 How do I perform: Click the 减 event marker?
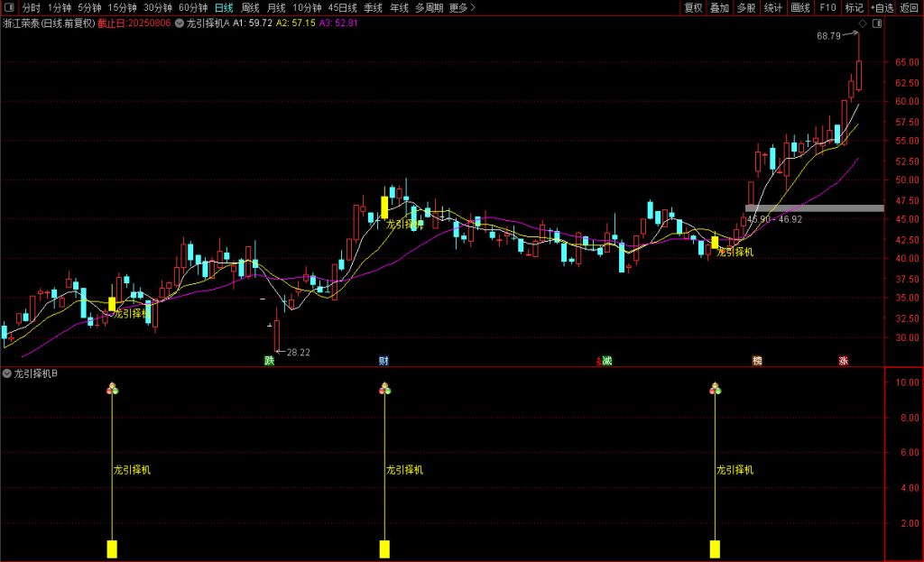[x=605, y=361]
